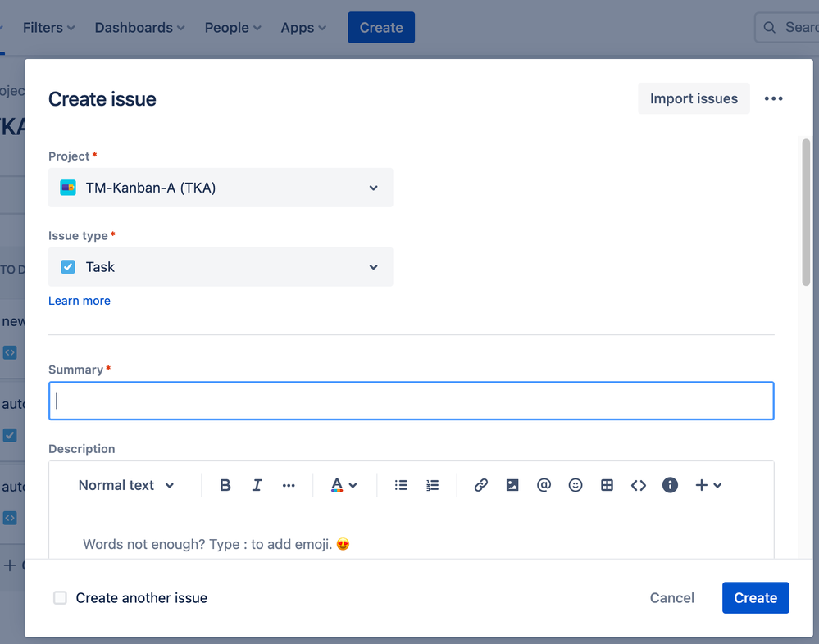Click blue Create button in dialog footer
This screenshot has width=819, height=644.
755,597
